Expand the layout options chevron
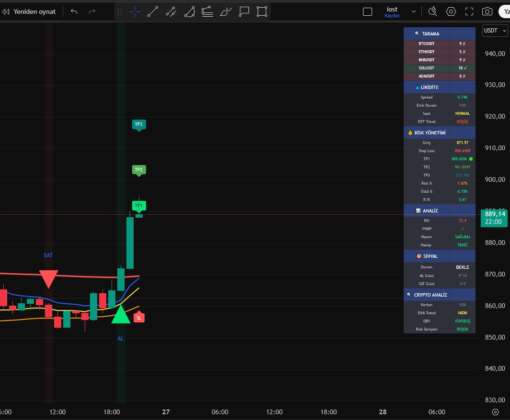510x420 pixels. [x=414, y=11]
